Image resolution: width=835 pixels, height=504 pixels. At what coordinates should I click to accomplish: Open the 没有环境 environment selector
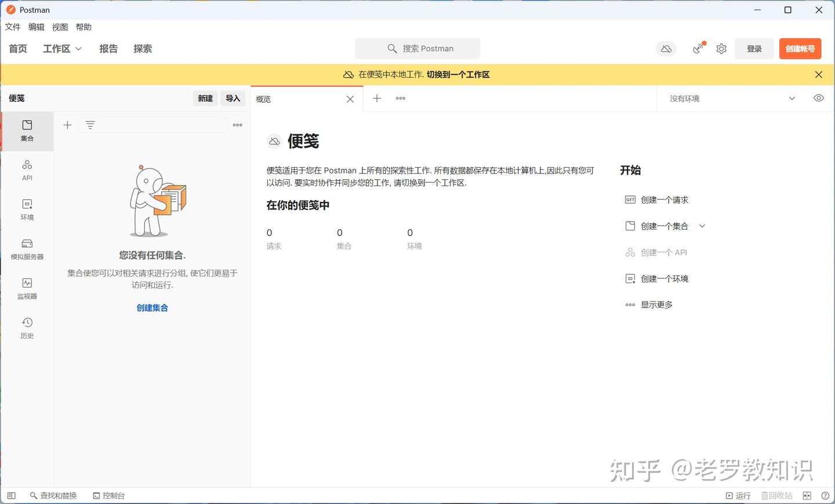coord(732,99)
